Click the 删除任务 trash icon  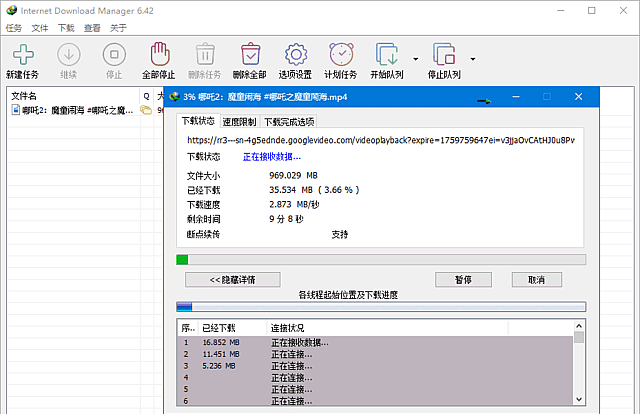coord(205,54)
